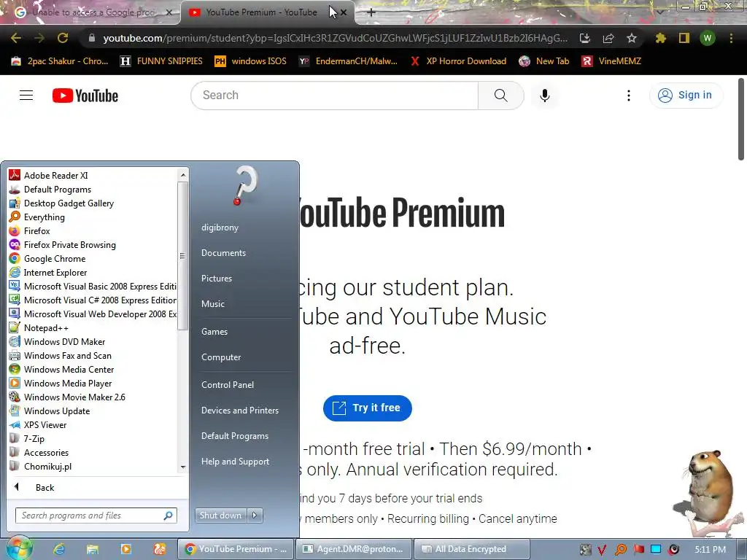Screen dimensions: 747x560
Task: Click Start menu programs list scrollbar
Action: coord(182,256)
